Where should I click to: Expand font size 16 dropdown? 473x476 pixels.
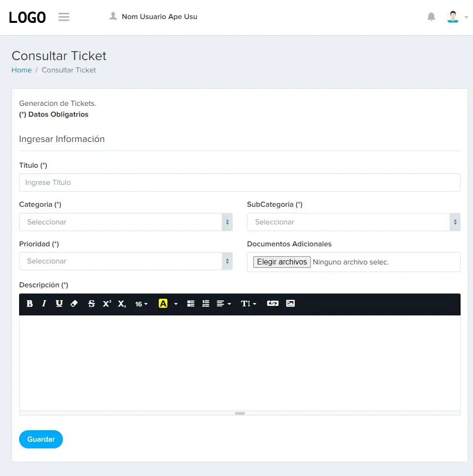[141, 304]
